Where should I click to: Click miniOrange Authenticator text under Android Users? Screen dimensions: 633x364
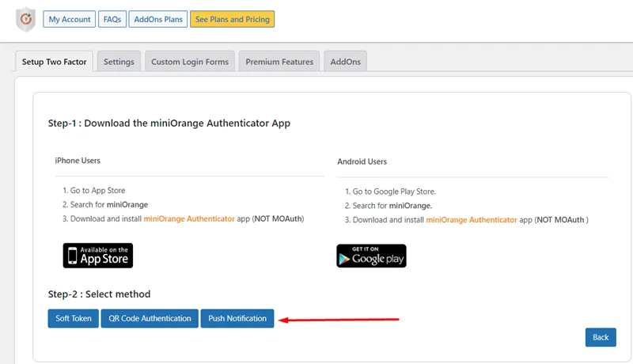pyautogui.click(x=472, y=220)
